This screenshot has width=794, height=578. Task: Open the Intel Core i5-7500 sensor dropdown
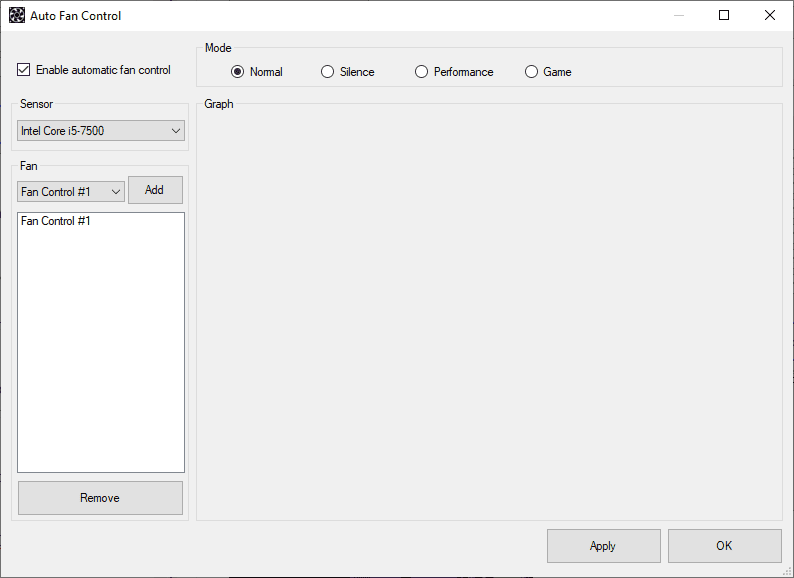[101, 131]
